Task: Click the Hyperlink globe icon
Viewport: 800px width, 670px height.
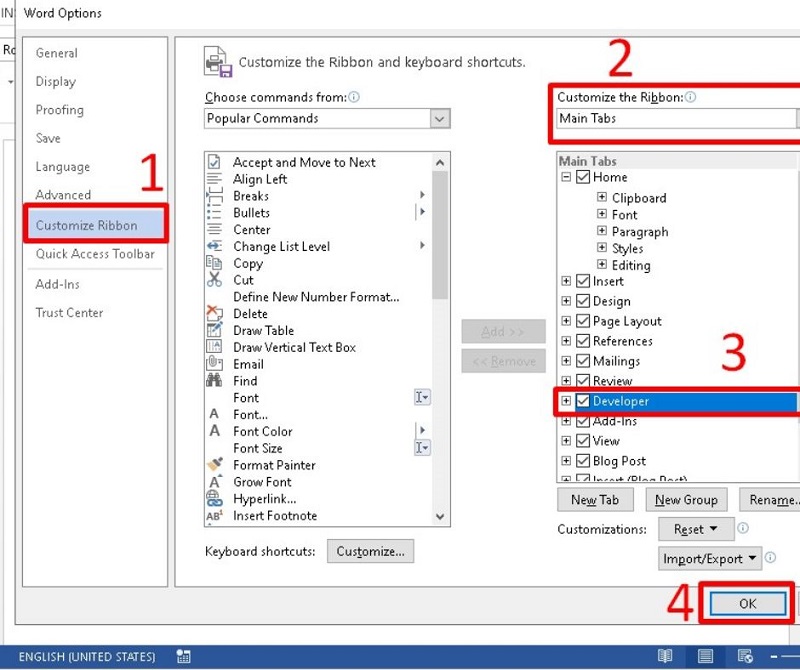Action: coord(214,499)
